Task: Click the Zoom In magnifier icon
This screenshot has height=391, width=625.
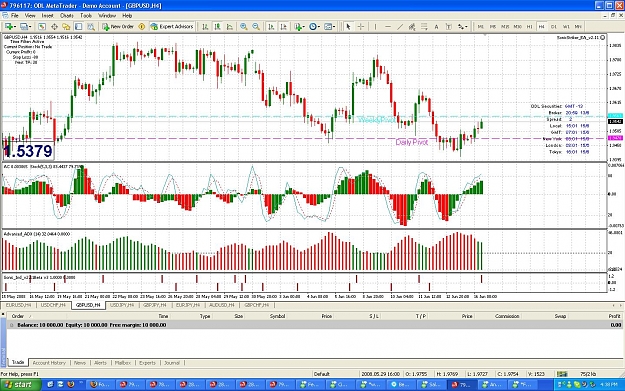Action: (x=244, y=26)
